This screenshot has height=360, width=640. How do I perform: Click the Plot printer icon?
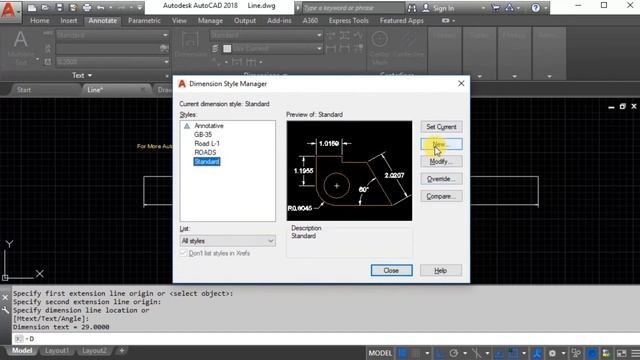tap(87, 7)
